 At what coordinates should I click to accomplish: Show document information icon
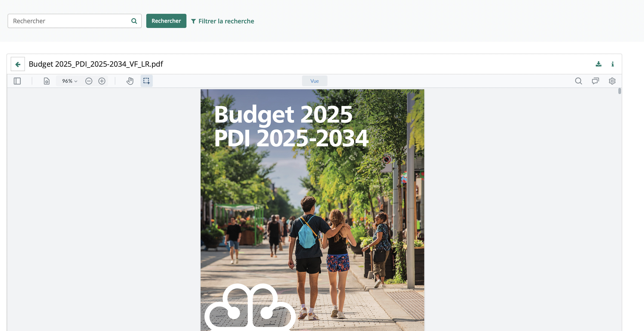point(612,64)
